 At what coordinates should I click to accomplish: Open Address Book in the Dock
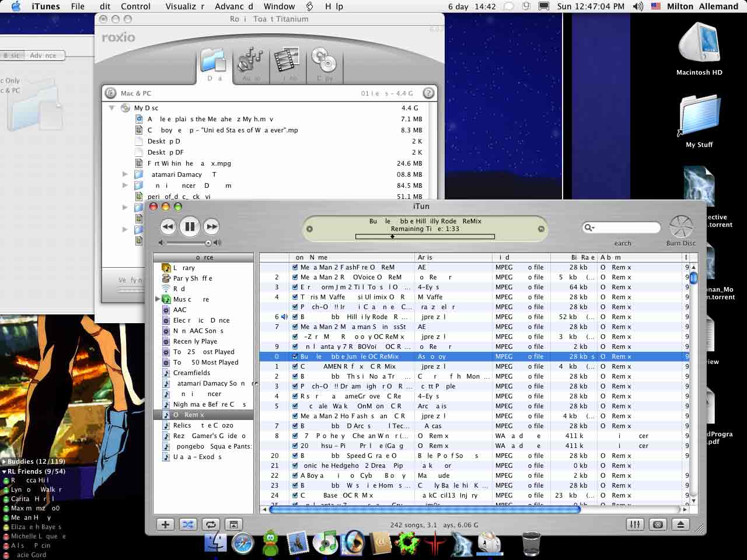[381, 543]
